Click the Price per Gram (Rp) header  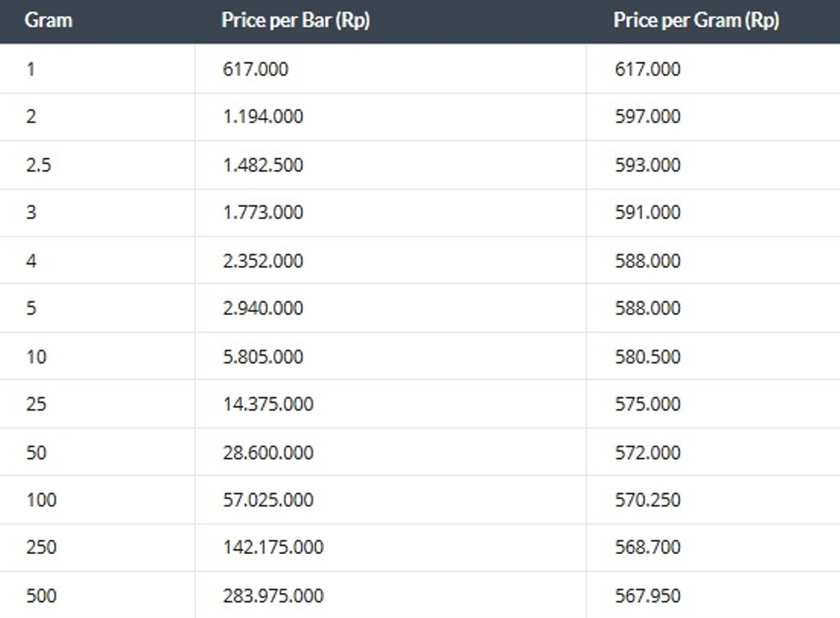pos(696,21)
